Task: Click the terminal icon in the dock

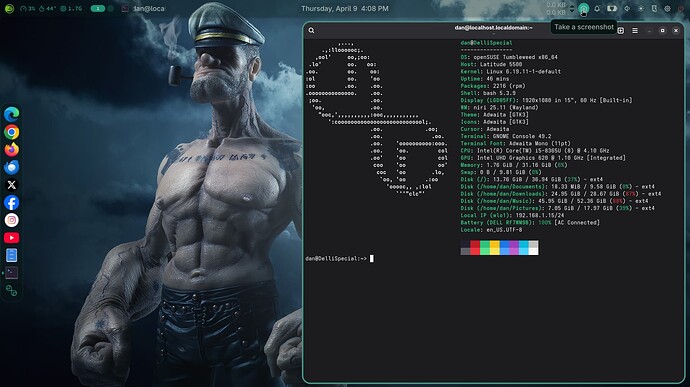Action: tap(11, 273)
